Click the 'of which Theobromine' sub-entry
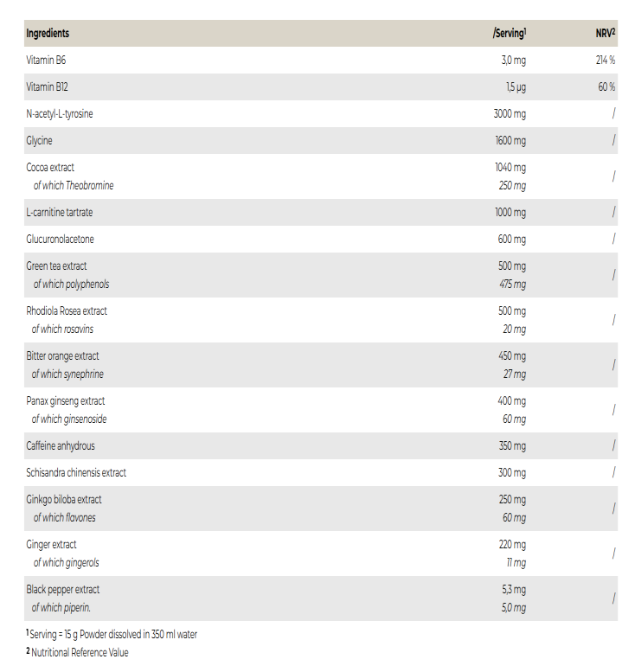The image size is (635, 672). click(x=74, y=186)
